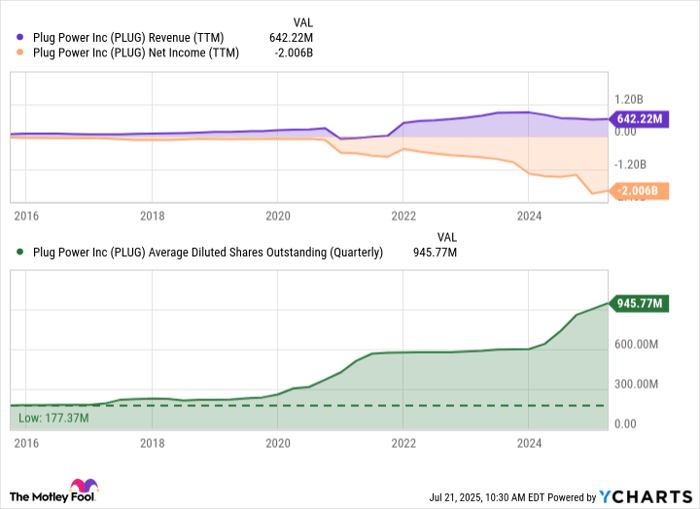Select the Plug Power Revenue (TTM) legend label
700x509 pixels.
(x=129, y=38)
